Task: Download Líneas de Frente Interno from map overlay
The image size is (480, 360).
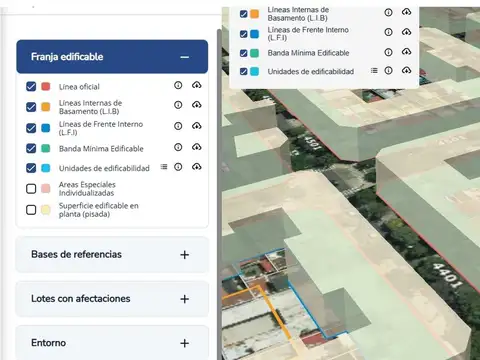Action: point(406,32)
